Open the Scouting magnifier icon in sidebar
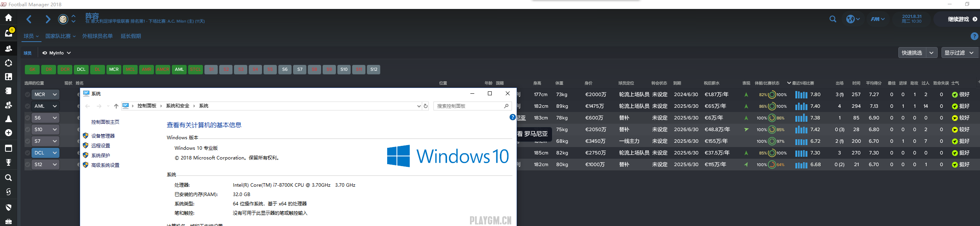 pos(9,178)
